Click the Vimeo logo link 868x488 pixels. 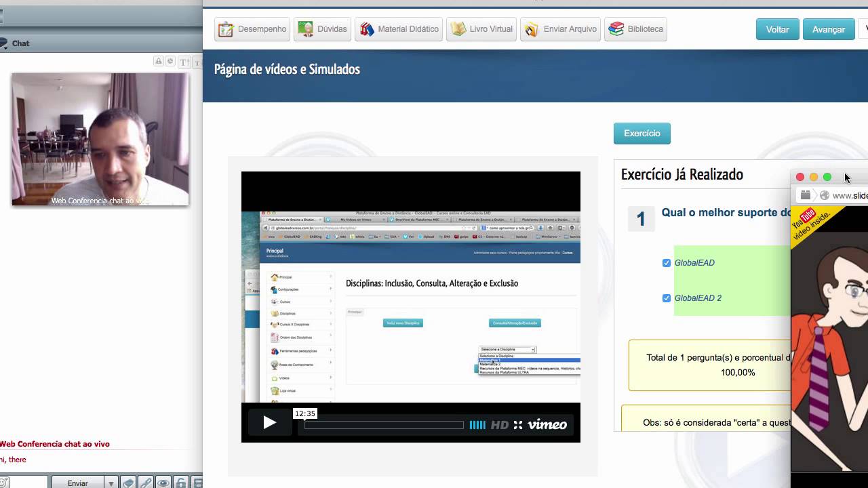tap(547, 425)
